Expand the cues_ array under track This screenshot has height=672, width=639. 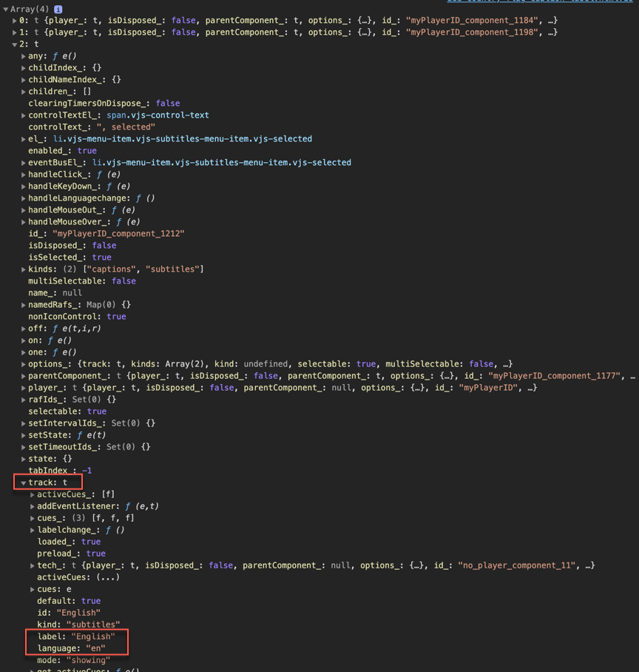33,518
